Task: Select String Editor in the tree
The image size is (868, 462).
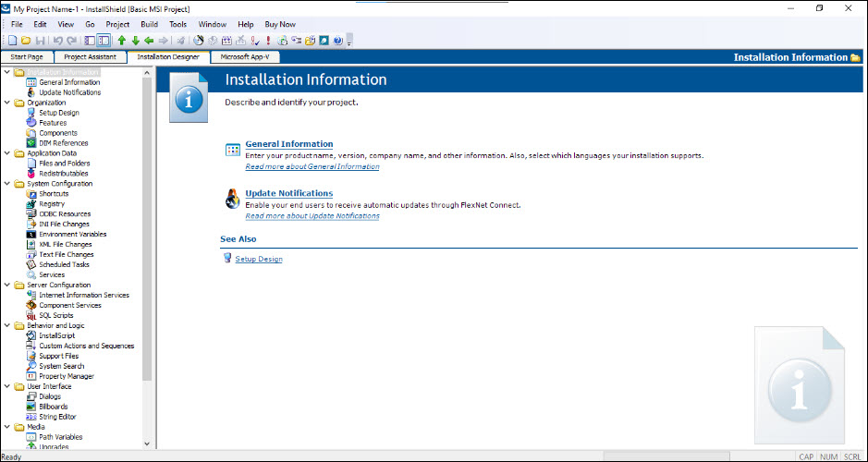Action: pyautogui.click(x=57, y=417)
